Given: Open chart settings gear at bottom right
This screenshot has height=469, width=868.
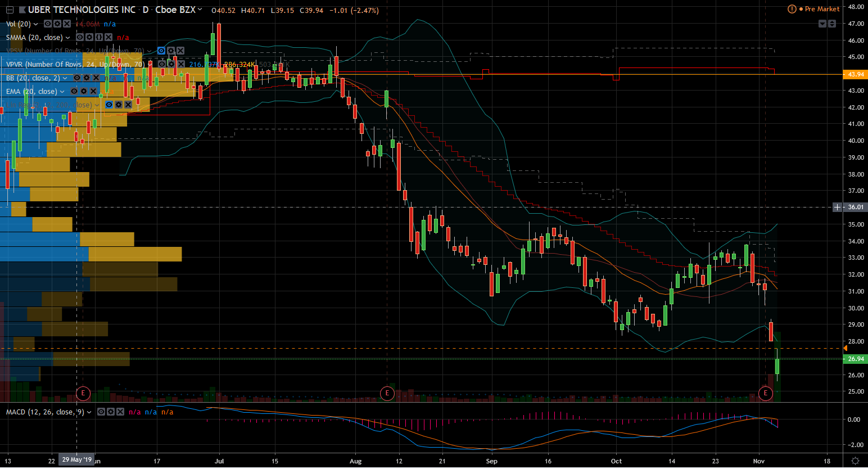Looking at the screenshot, I should (855, 461).
